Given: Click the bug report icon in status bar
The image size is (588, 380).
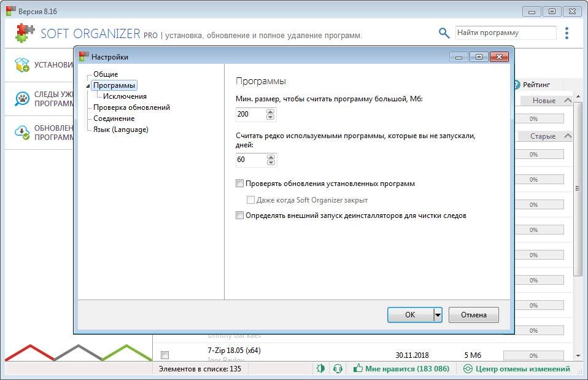Looking at the screenshot, I should pyautogui.click(x=320, y=368).
